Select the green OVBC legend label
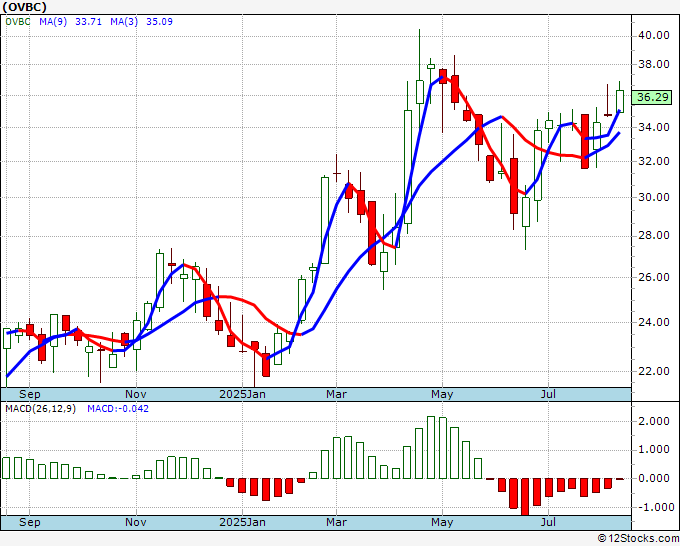The height and width of the screenshot is (546, 680). 18,21
